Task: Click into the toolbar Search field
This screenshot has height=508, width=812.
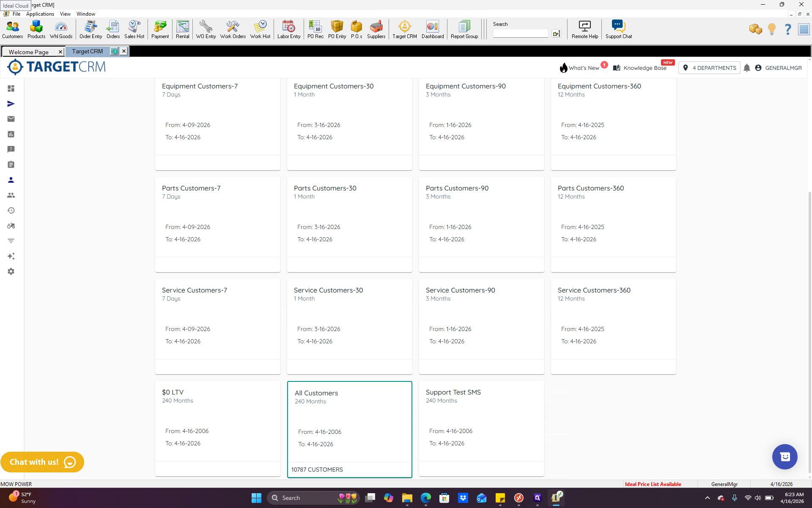Action: tap(520, 33)
